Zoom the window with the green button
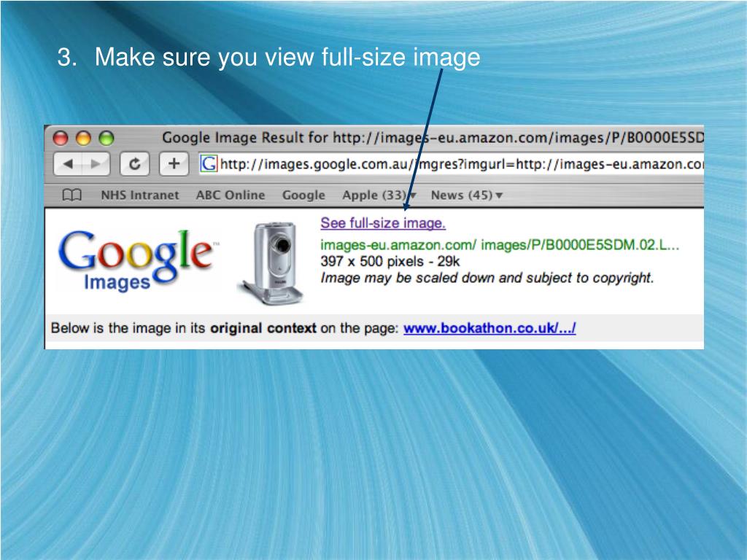The image size is (747, 560). pyautogui.click(x=107, y=138)
